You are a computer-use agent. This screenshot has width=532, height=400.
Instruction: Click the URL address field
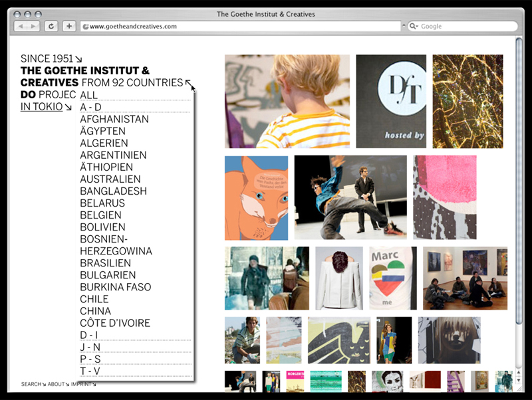pos(241,26)
